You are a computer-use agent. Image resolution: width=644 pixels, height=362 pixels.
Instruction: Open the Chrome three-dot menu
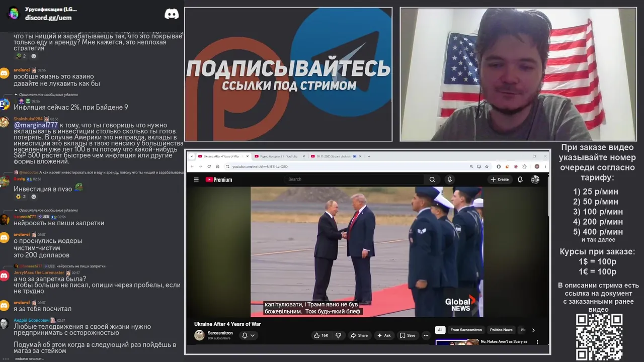coord(544,166)
